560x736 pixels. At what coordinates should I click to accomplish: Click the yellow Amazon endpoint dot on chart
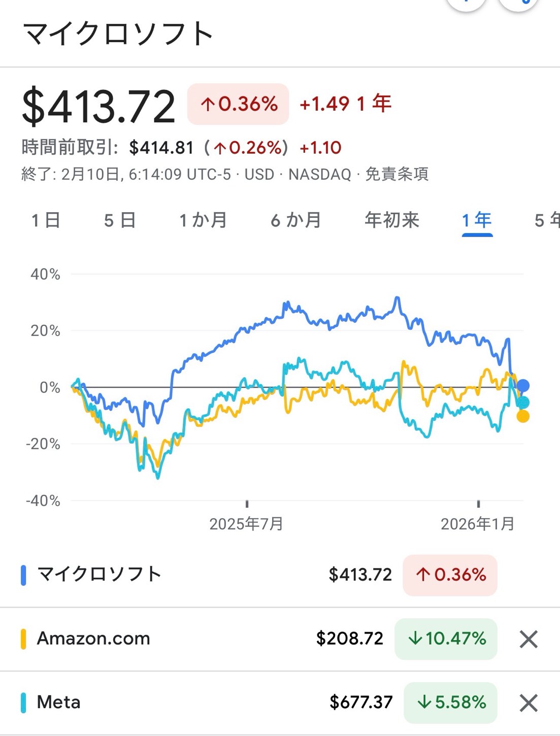pyautogui.click(x=523, y=416)
